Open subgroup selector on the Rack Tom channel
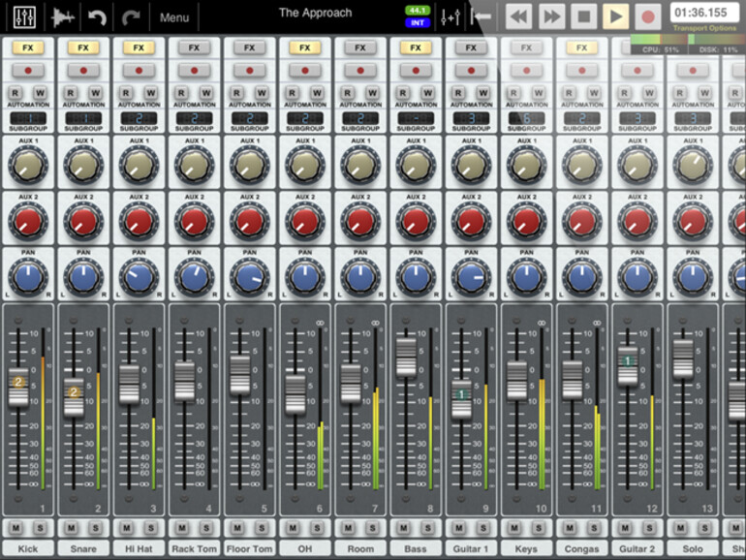 pos(194,119)
